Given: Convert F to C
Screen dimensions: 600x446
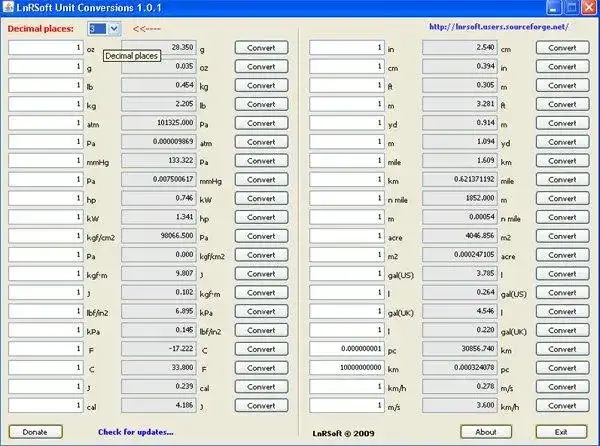Looking at the screenshot, I should click(261, 349).
